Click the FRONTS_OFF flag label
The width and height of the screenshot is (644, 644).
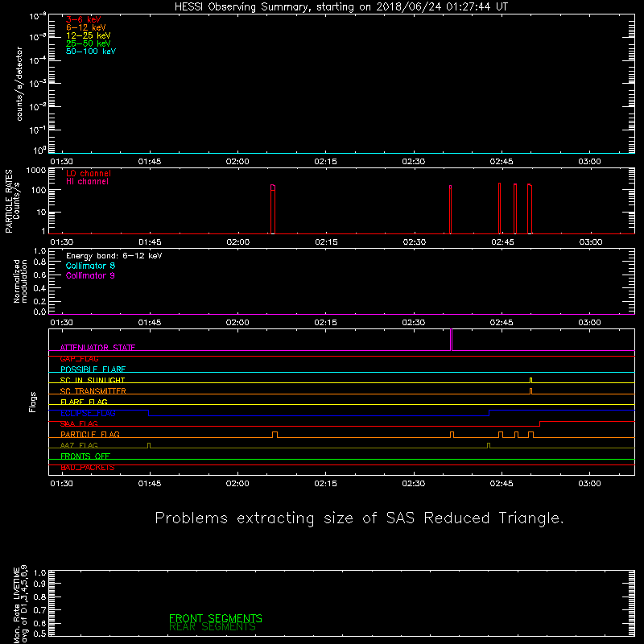point(85,456)
